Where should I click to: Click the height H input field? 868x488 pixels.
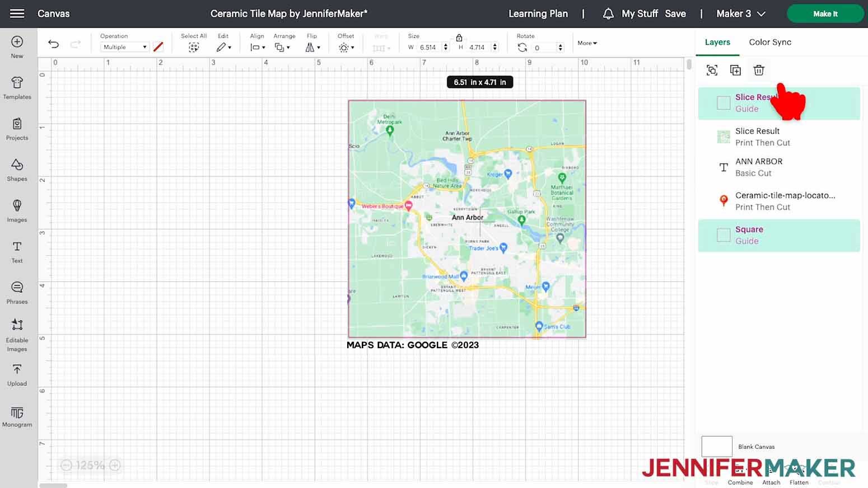(x=479, y=48)
